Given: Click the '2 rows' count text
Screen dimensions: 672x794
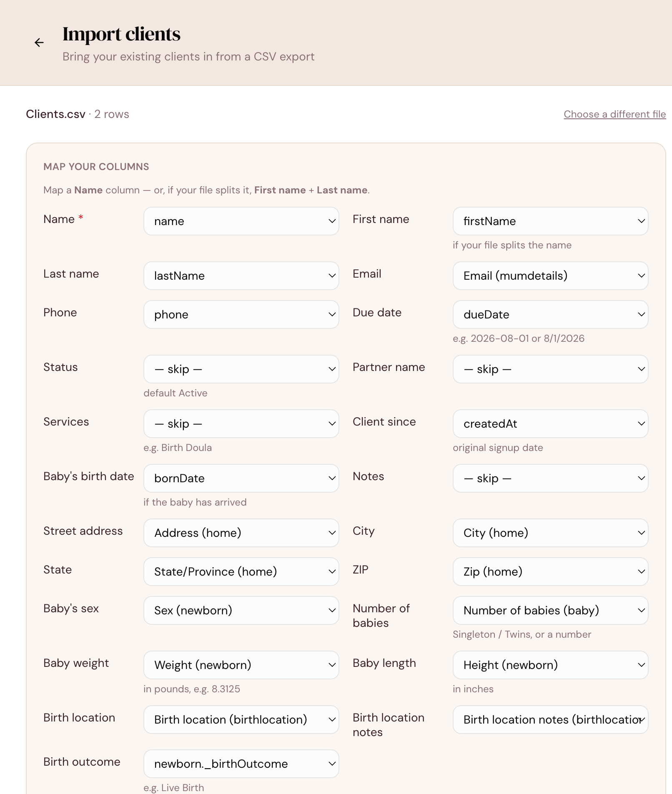Looking at the screenshot, I should click(x=112, y=114).
